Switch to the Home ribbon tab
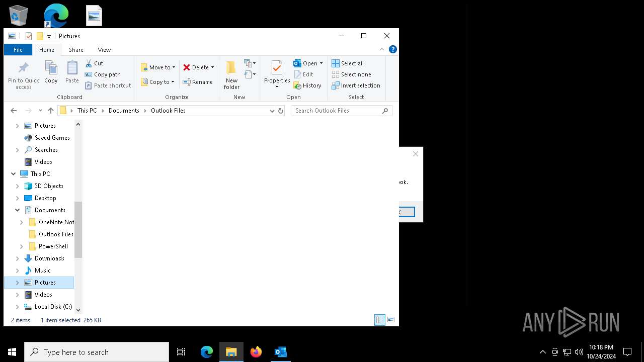 (47, 50)
